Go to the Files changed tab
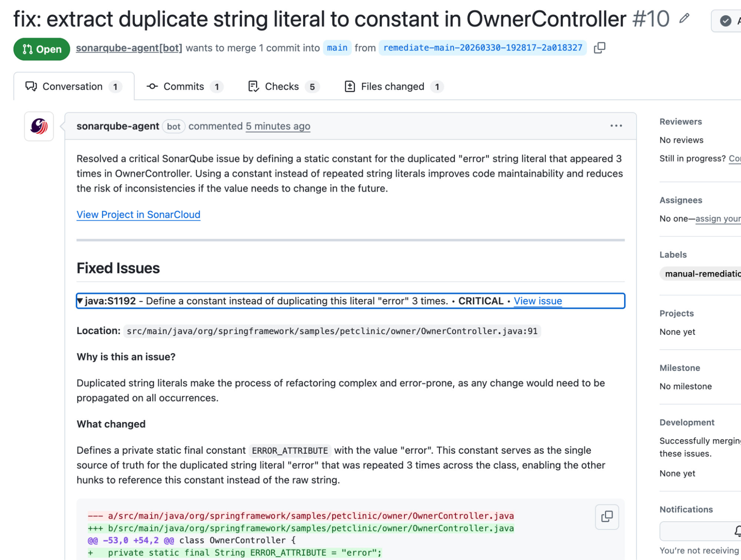741x560 pixels. [x=393, y=87]
